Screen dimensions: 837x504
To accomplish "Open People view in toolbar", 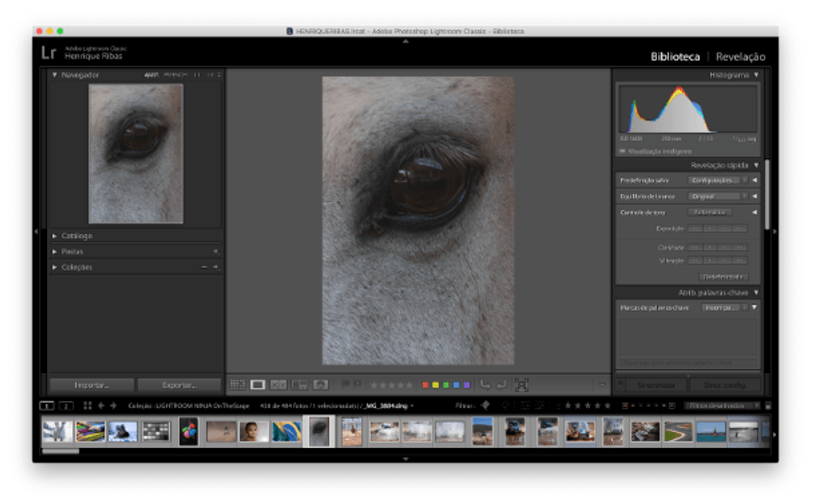I will (320, 384).
